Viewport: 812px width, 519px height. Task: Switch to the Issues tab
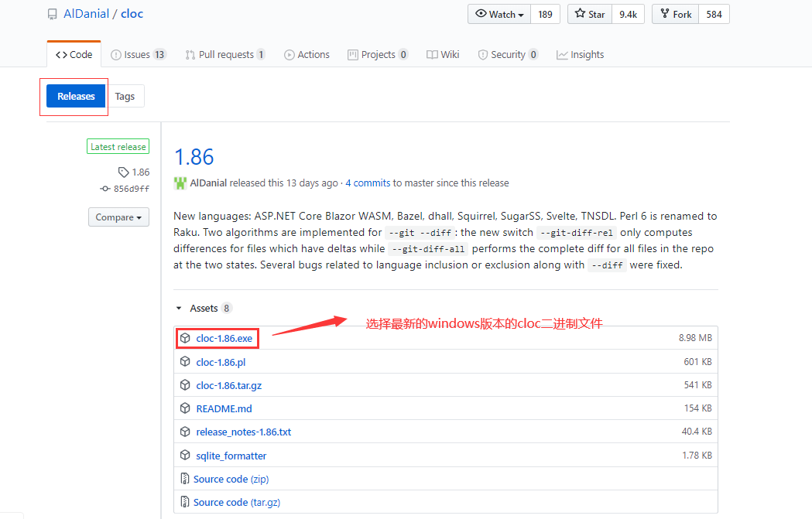click(x=138, y=54)
